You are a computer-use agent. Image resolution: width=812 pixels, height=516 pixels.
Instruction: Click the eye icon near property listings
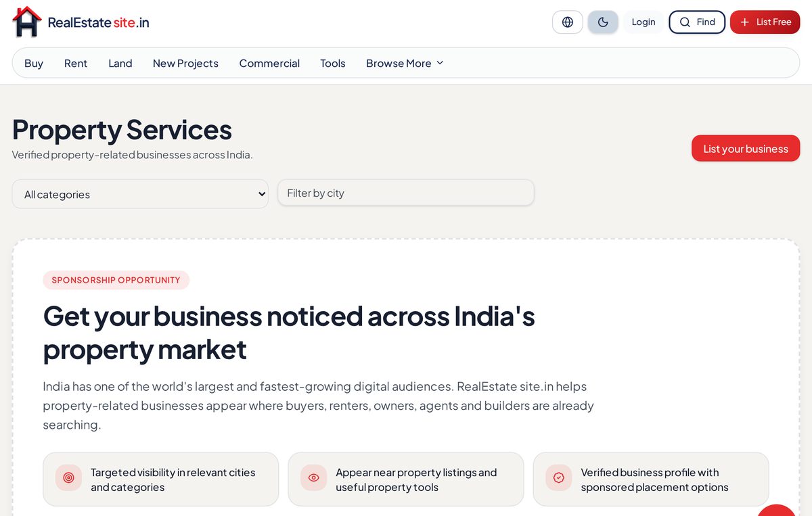(313, 477)
